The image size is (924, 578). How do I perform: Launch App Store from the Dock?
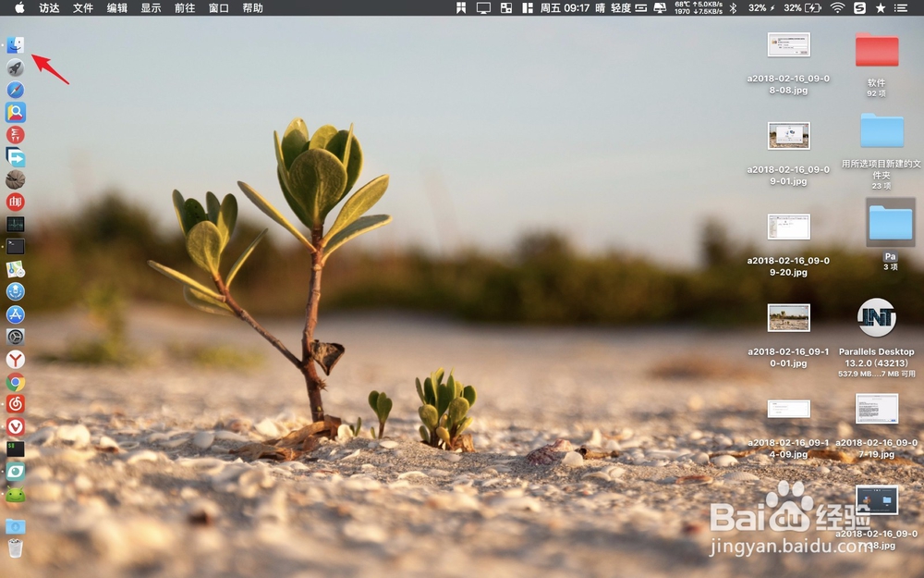(x=16, y=314)
